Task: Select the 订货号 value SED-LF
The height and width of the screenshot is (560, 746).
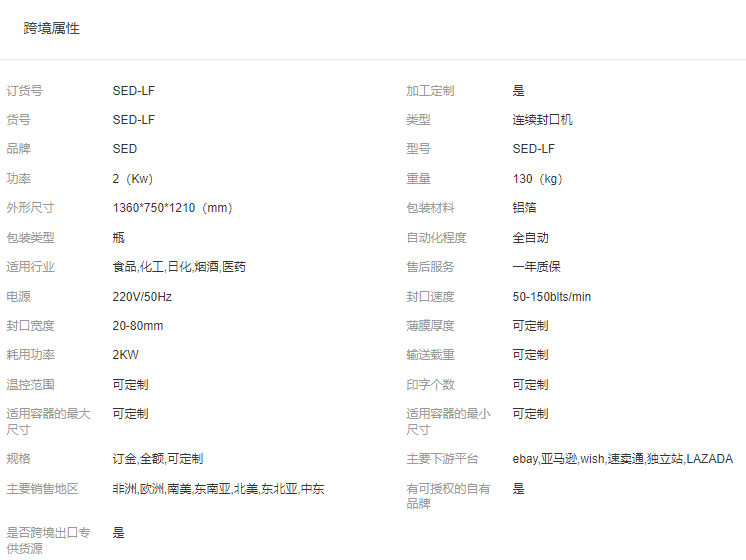Action: [133, 91]
